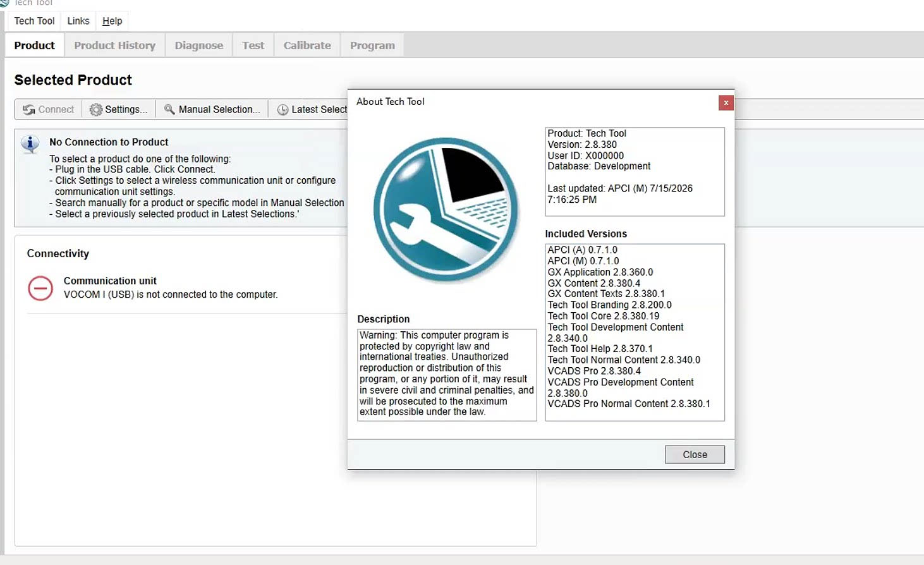
Task: Click the Latest Selections toolbar button label
Action: tap(319, 109)
